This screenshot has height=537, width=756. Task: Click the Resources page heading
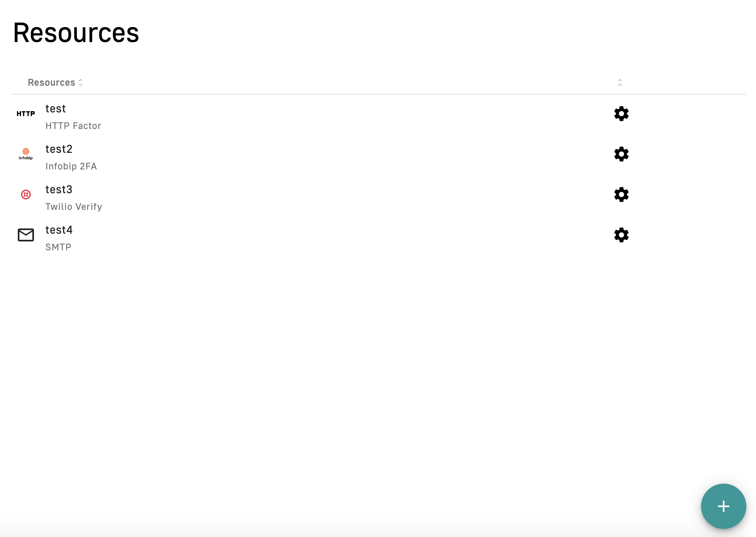76,33
